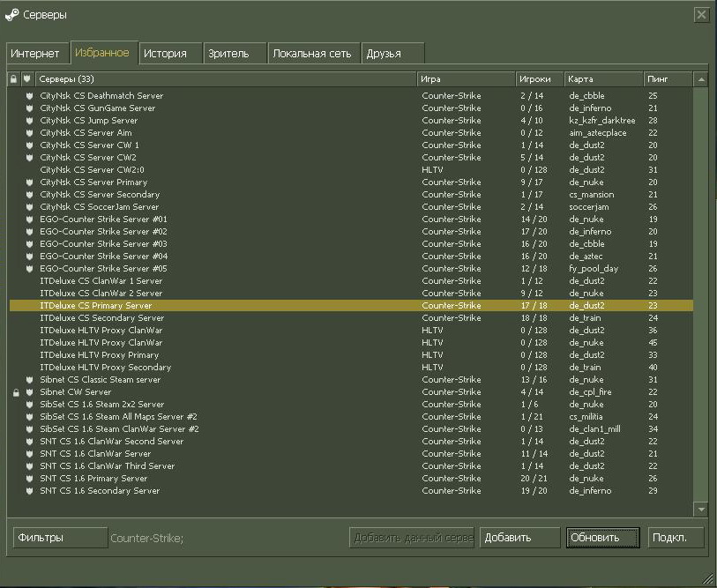Click the lock icon on Sibnet CW Server row
This screenshot has width=717, height=588.
(x=16, y=392)
